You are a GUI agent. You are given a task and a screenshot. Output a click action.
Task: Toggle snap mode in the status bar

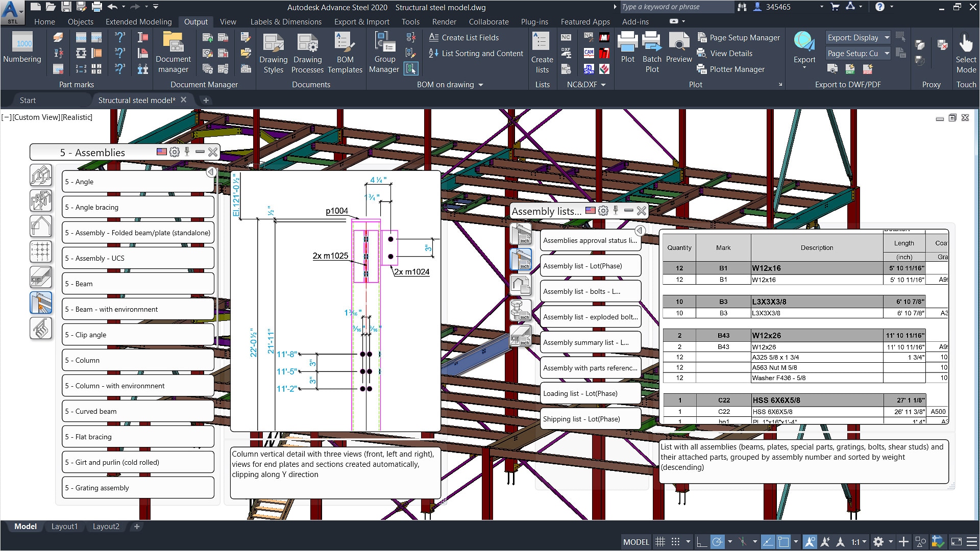coord(675,542)
